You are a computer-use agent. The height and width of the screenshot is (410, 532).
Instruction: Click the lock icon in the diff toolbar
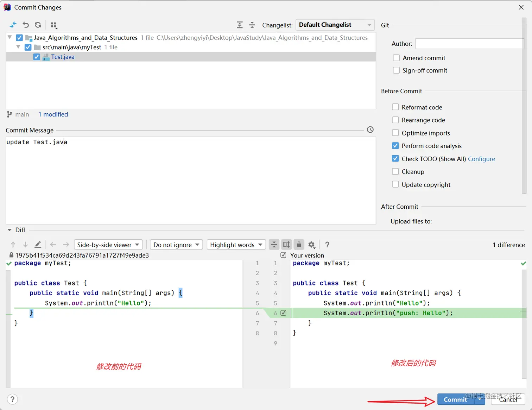tap(299, 245)
